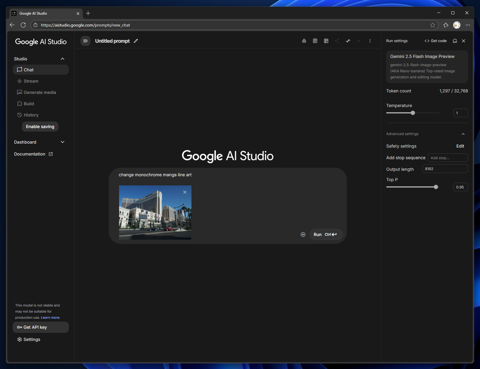Image resolution: width=480 pixels, height=369 pixels.
Task: Click the Google AI Studio logo in sidebar
Action: (x=41, y=42)
